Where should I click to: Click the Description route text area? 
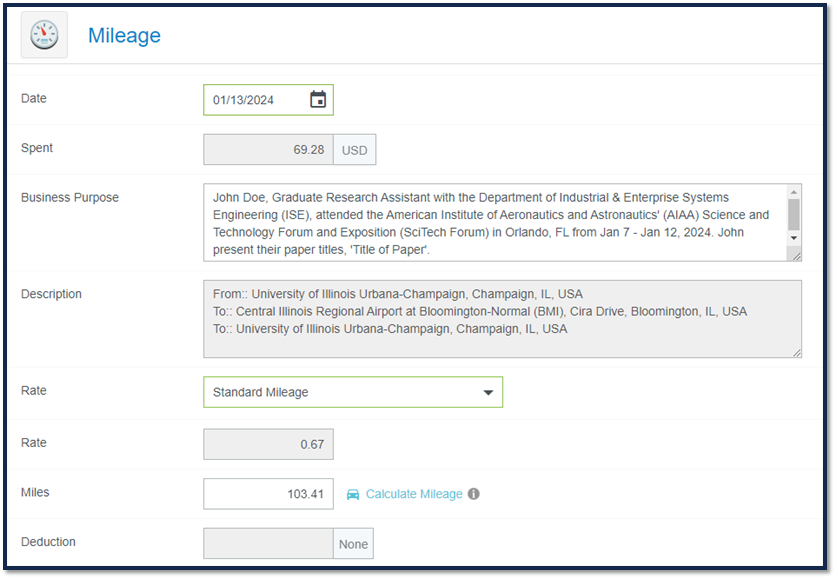point(502,319)
